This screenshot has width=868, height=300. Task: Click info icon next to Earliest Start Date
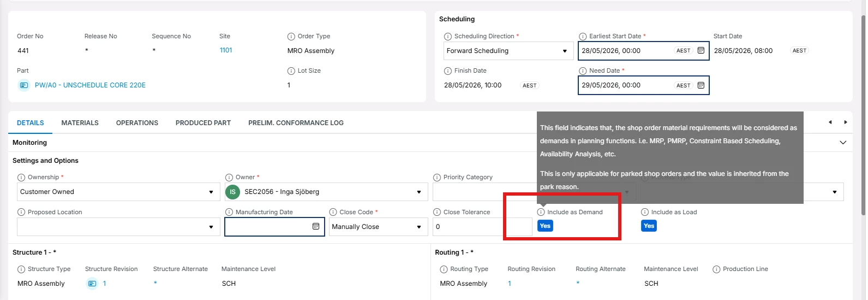(x=583, y=37)
